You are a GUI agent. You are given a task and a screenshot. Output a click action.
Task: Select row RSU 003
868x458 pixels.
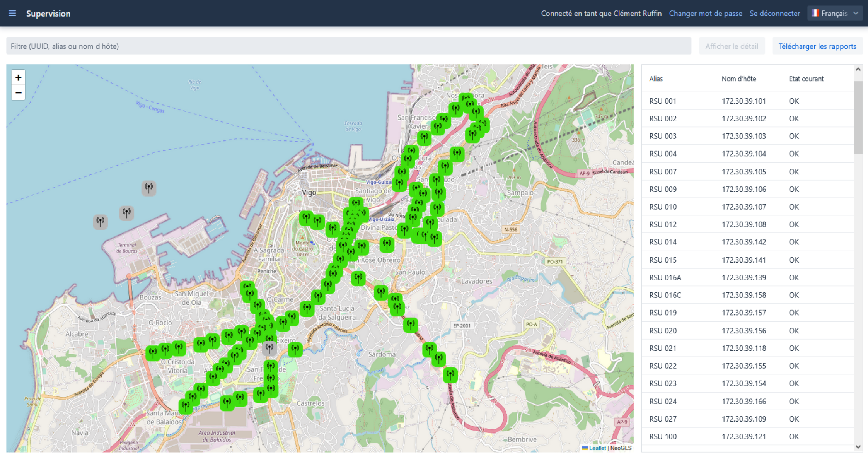(x=747, y=136)
